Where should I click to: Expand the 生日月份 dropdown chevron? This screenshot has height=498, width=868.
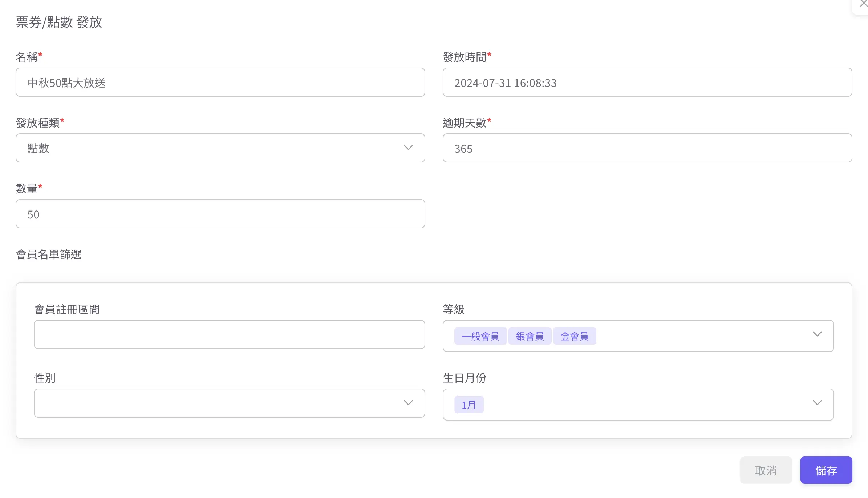[x=817, y=403]
